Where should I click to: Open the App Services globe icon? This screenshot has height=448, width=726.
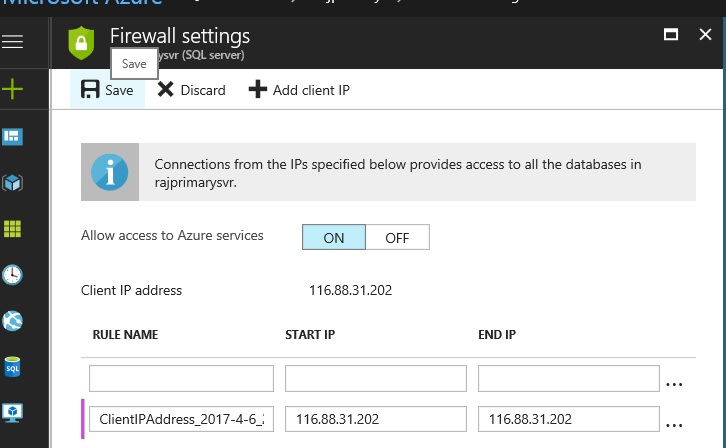(13, 321)
